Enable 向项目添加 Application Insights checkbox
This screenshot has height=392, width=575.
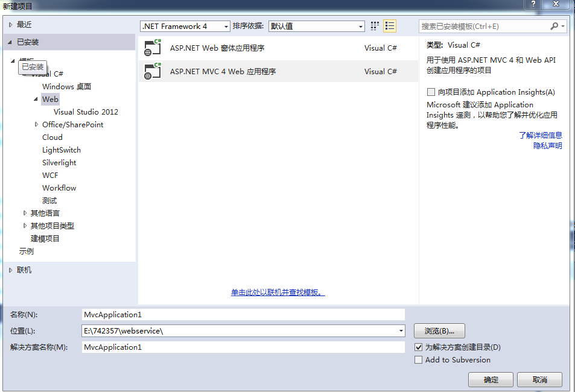pos(431,92)
